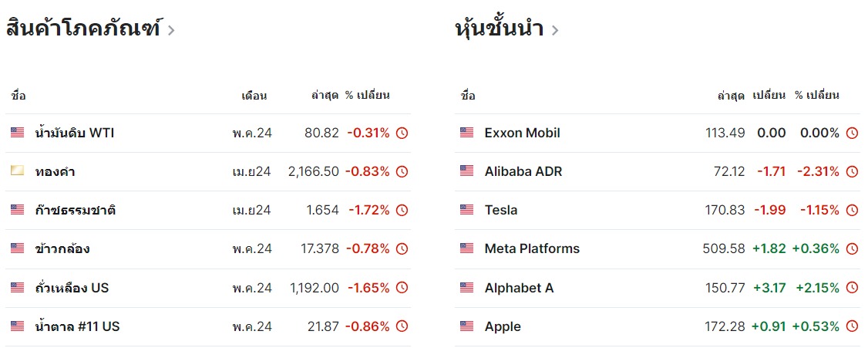Viewport: 868px width, 348px height.
Task: Open the ข้าวกล้อง commodity page
Action: click(x=62, y=248)
